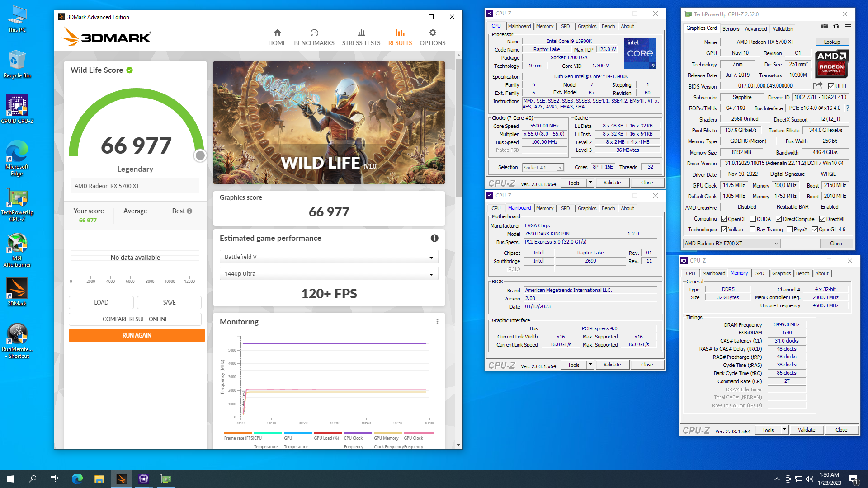Expand 1440p Ultra resolution dropdown
The width and height of the screenshot is (868, 488).
pos(329,273)
